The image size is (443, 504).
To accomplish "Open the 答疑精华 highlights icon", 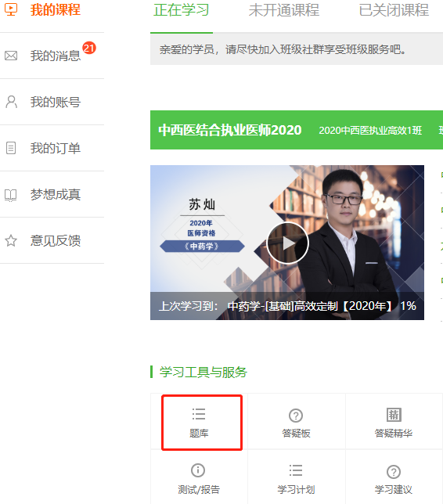I will click(x=394, y=415).
